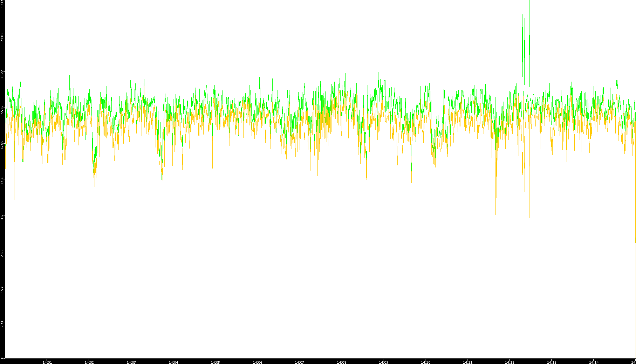Click the 2372 vertical axis label
This screenshot has height=364, width=636.
pyautogui.click(x=2, y=253)
